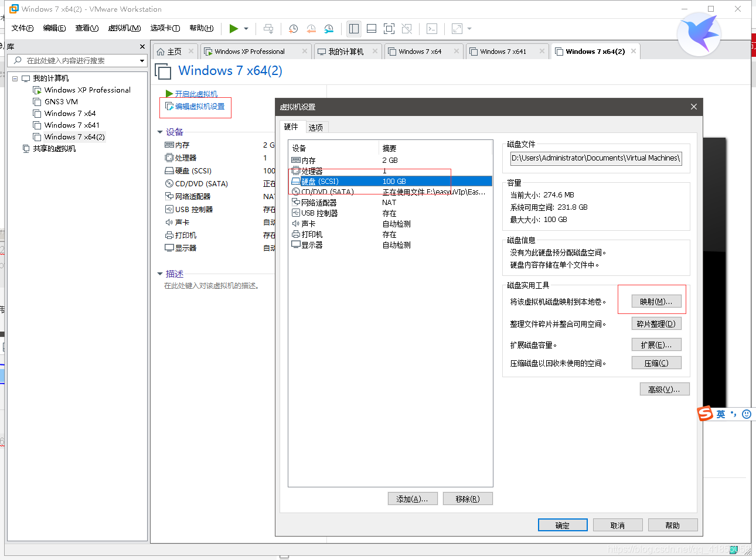Click the console view icon in toolbar
This screenshot has width=756, height=560.
[432, 28]
